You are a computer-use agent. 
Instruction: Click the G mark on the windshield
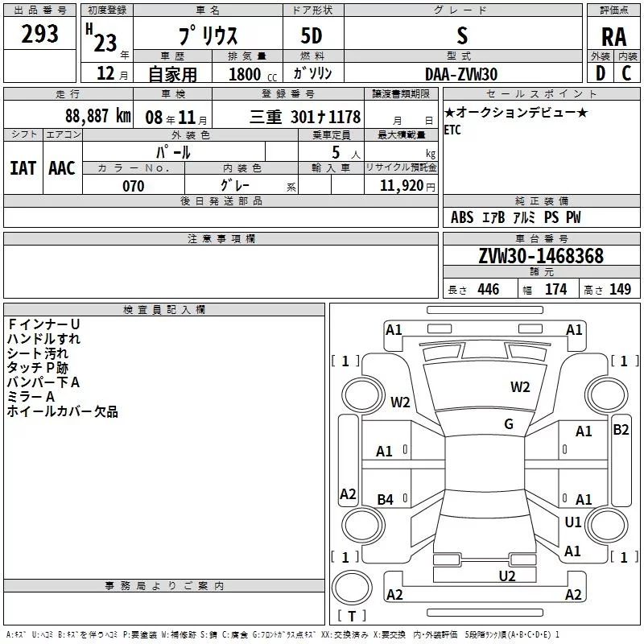coord(509,424)
